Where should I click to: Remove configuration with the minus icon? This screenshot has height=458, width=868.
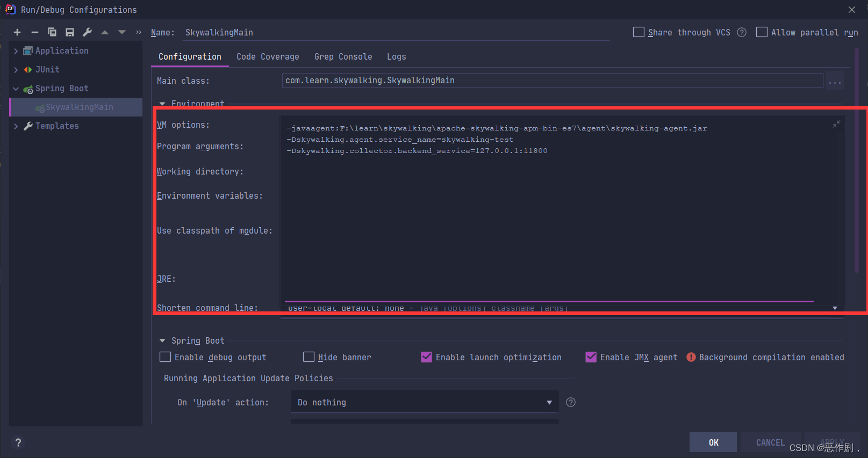tap(35, 32)
